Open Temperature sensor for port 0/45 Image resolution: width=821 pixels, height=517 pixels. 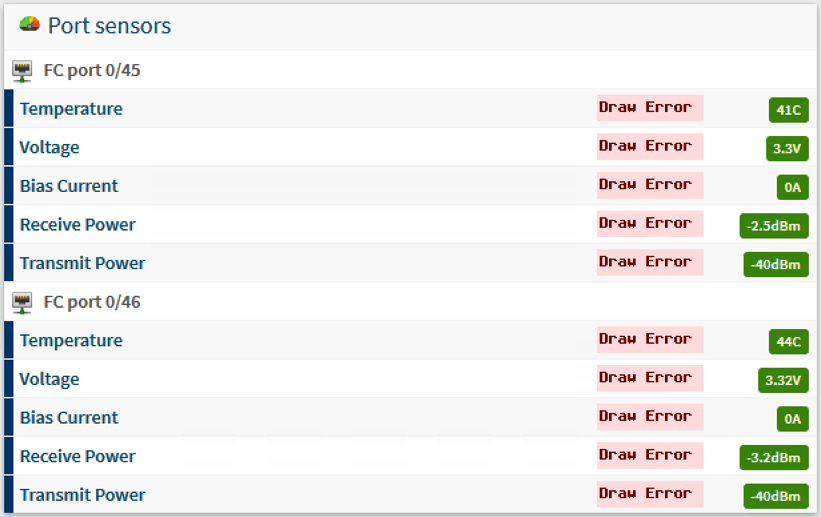(x=71, y=109)
